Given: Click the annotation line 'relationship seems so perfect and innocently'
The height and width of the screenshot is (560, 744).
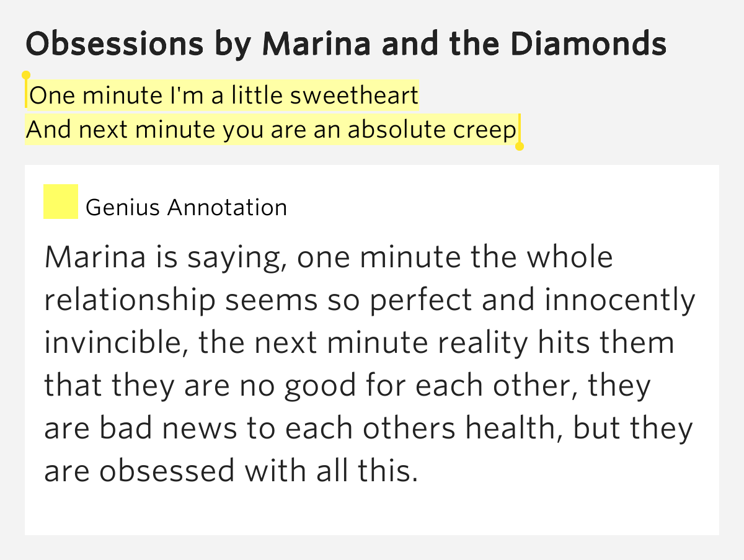Looking at the screenshot, I should [370, 301].
